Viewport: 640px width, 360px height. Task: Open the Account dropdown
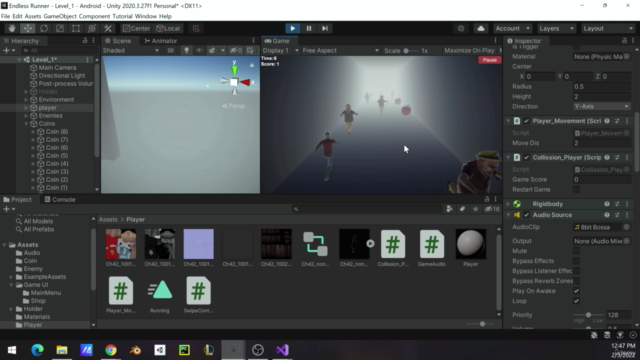coord(512,28)
